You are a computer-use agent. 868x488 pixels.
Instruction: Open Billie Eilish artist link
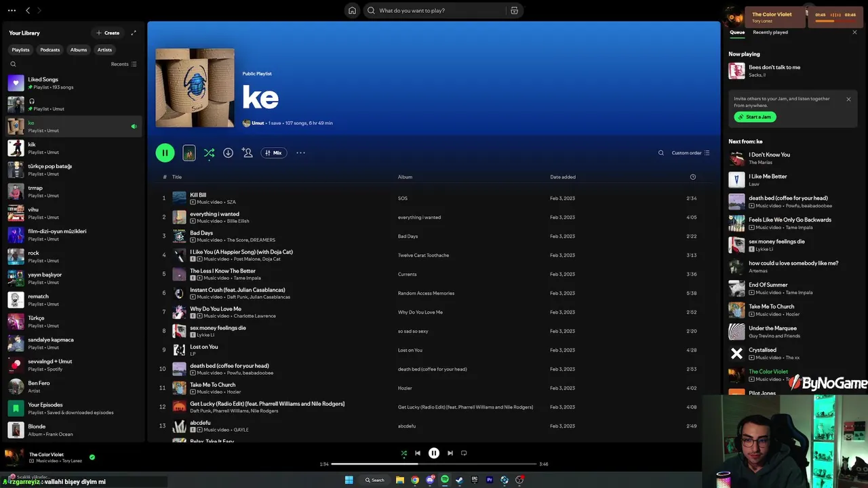238,221
